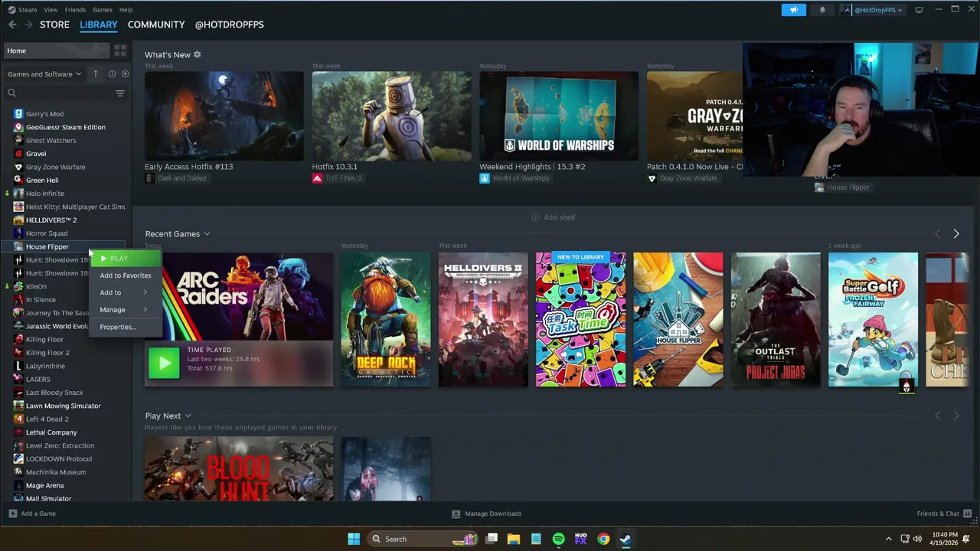Open the Blood Hunt cover in Play Next
This screenshot has height=551, width=980.
coord(239,469)
